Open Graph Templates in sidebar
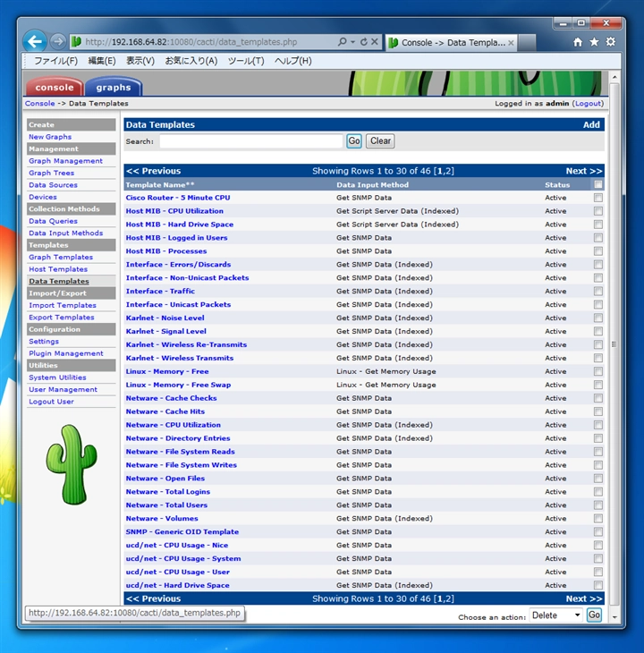Image resolution: width=644 pixels, height=653 pixels. tap(61, 258)
